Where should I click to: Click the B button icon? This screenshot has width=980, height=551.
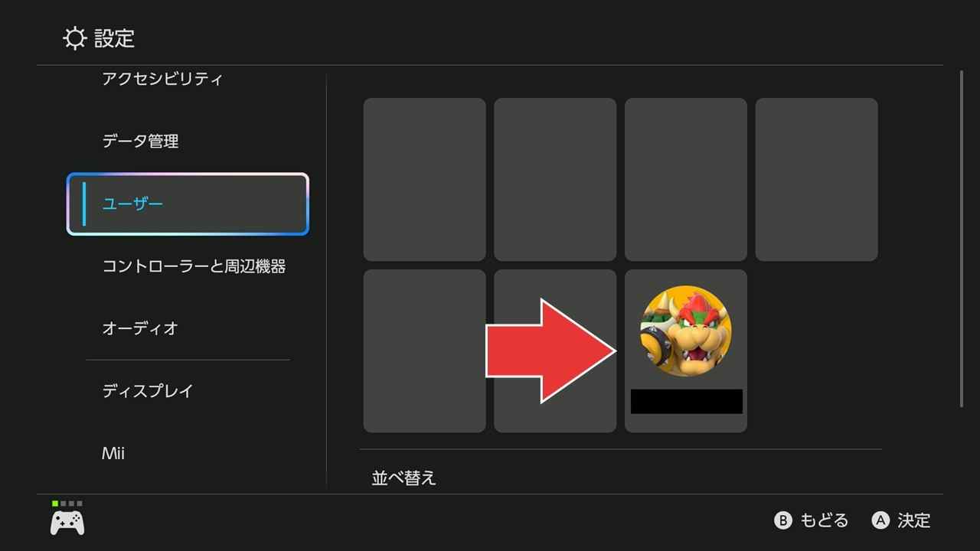pos(782,521)
